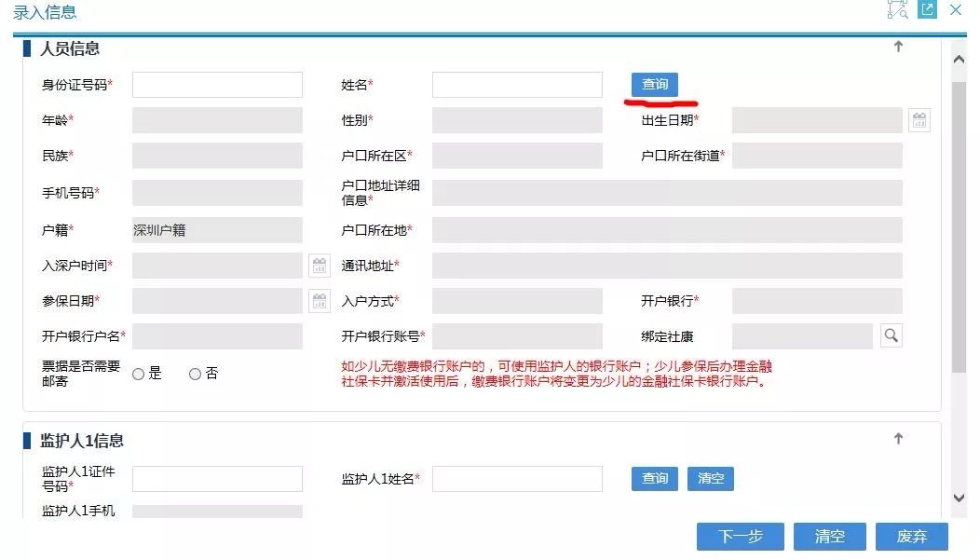Click the 开户银行户名 field
Screen dimensions: 980x560
(217, 336)
